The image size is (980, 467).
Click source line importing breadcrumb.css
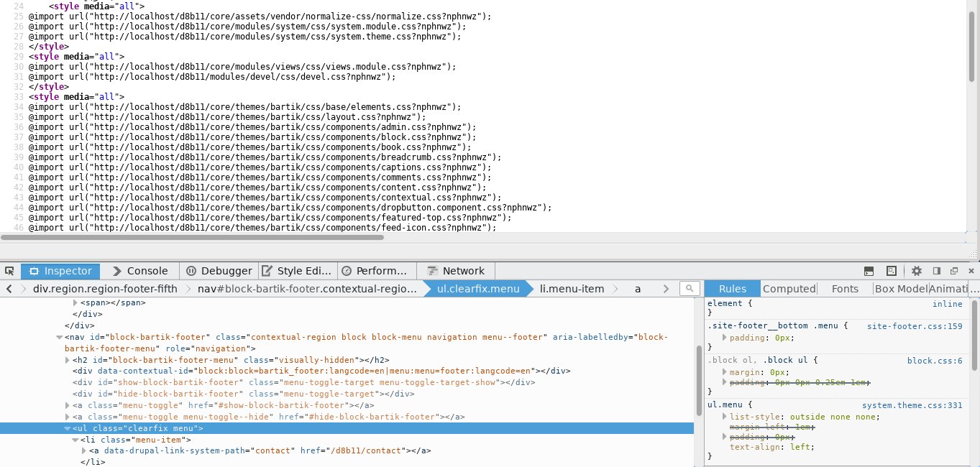pos(265,157)
